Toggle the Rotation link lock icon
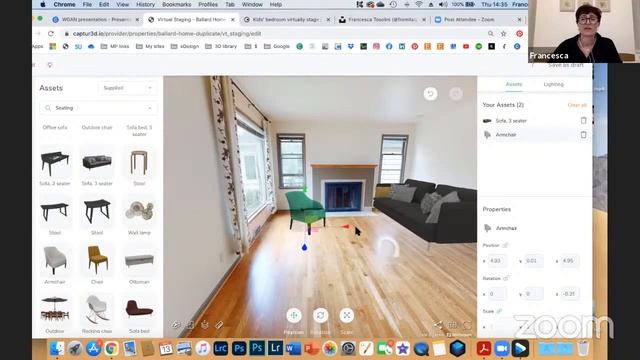Viewport: 640px width, 360px height. [506, 278]
